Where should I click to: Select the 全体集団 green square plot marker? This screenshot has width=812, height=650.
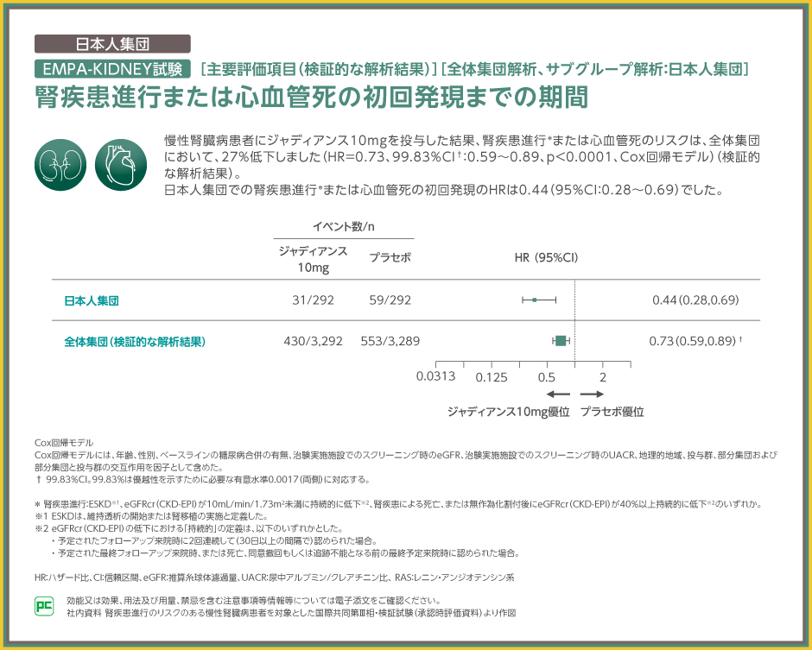tap(561, 341)
